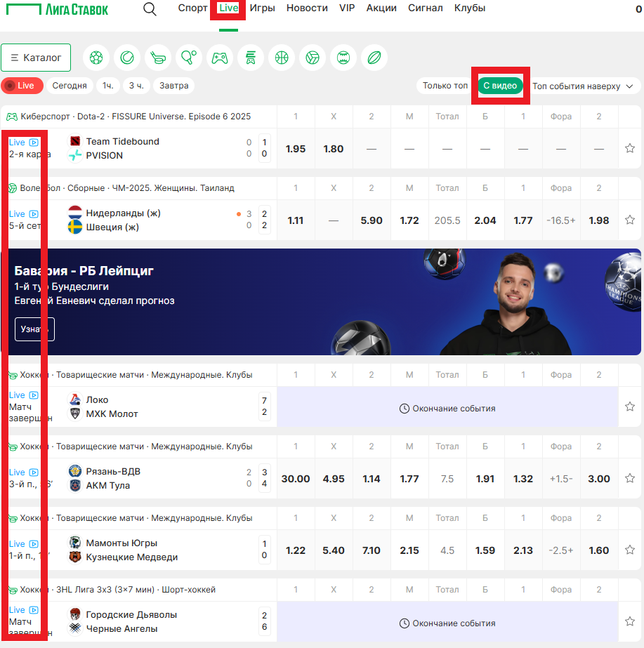Pick odds 5.90 on Швеция (ж)
644x648 pixels.
click(x=372, y=220)
